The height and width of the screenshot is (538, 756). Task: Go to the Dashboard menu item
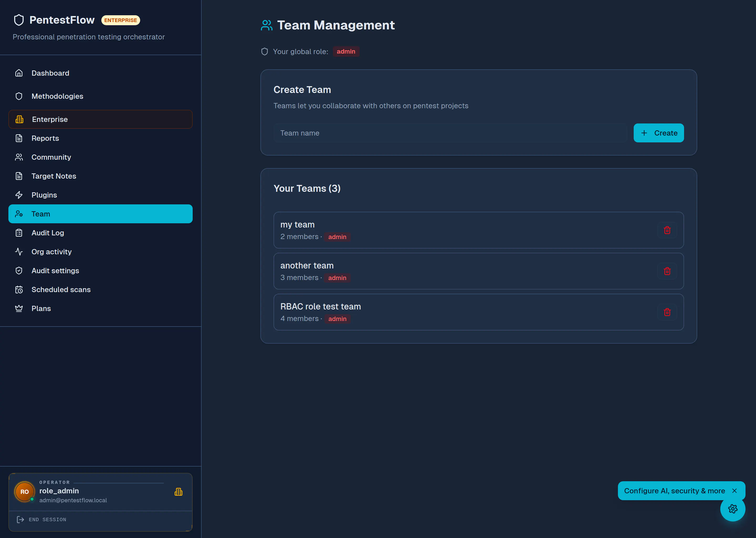[x=100, y=73]
